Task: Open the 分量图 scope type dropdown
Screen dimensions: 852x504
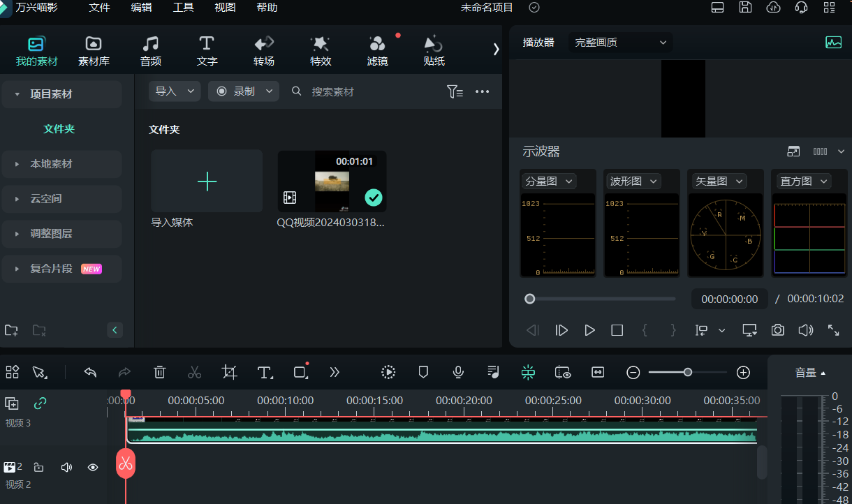Action: click(549, 181)
